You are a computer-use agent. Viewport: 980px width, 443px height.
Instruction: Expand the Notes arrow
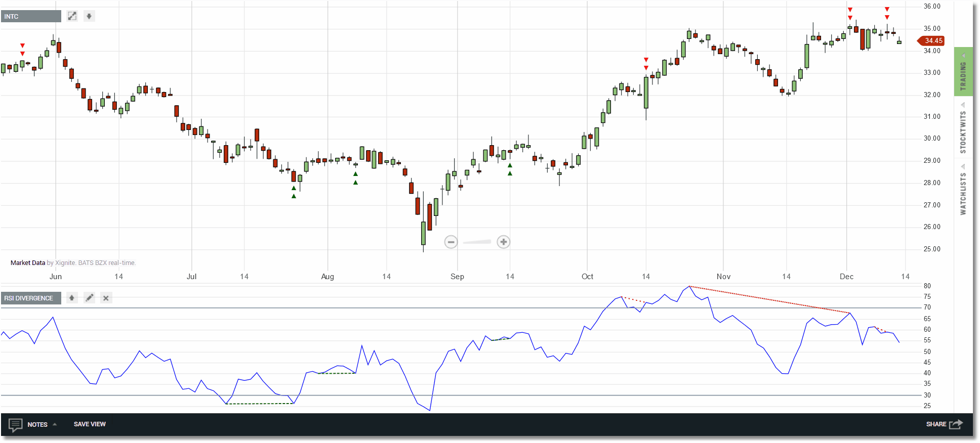point(55,424)
